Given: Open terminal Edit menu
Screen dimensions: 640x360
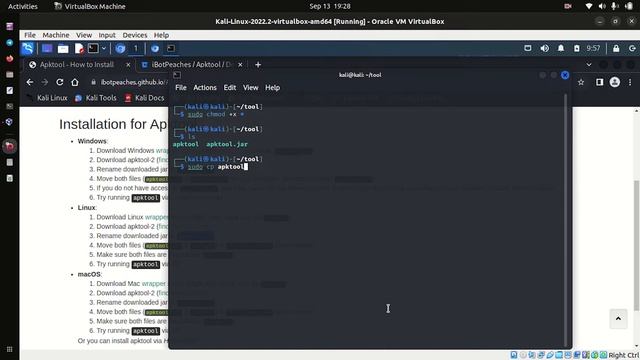Looking at the screenshot, I should [230, 88].
